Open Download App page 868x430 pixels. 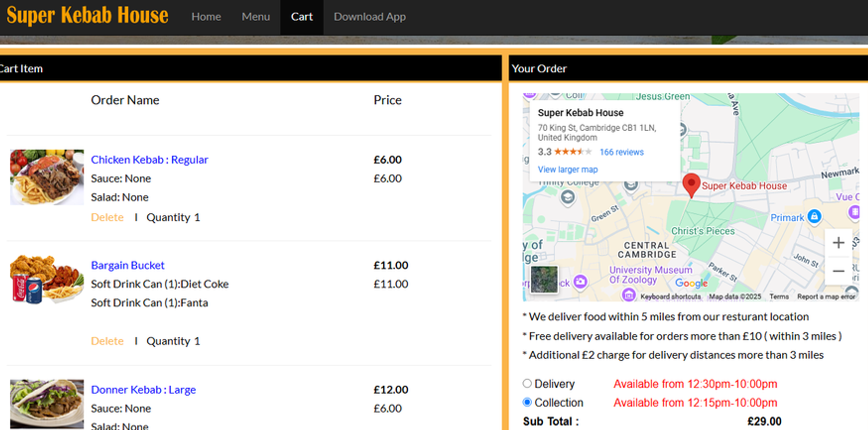(370, 16)
